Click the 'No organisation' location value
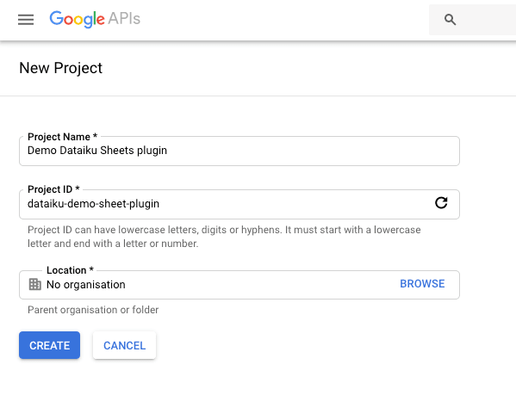This screenshot has width=516, height=420. [86, 285]
